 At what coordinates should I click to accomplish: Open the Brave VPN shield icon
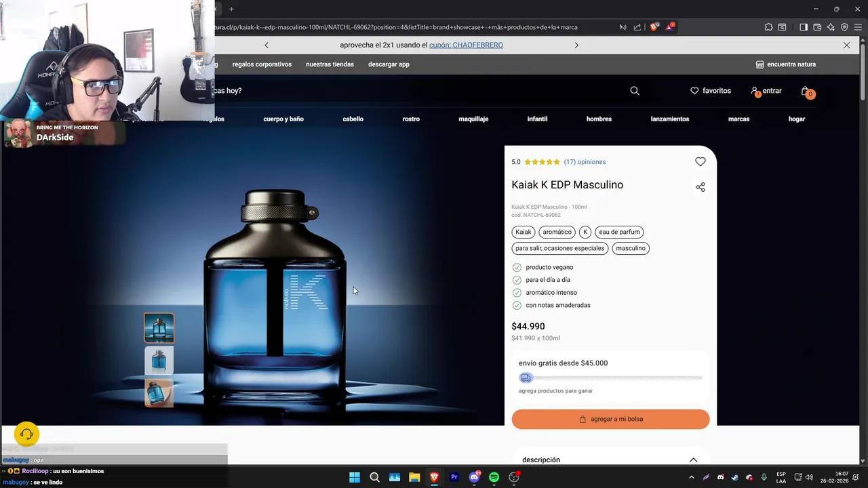[x=844, y=27]
